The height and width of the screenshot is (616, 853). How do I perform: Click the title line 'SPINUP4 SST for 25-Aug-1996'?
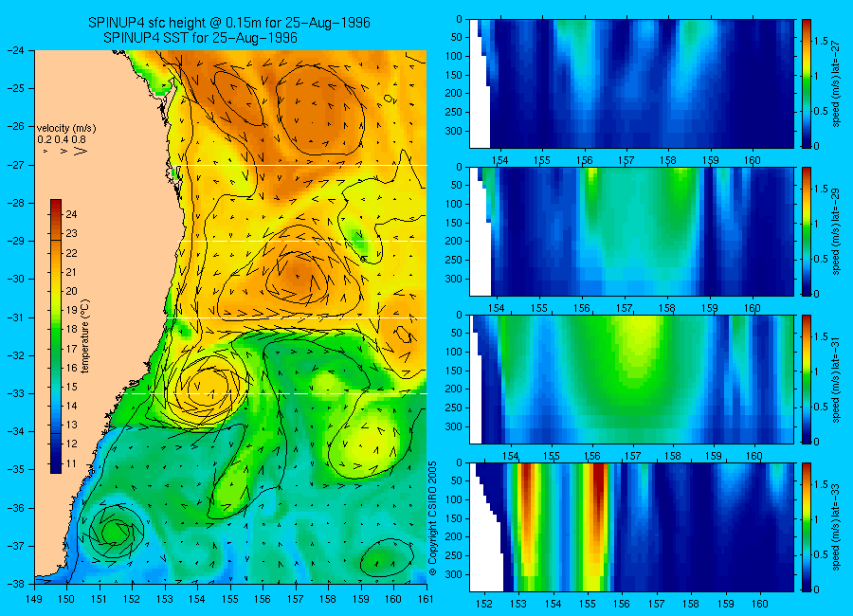[200, 38]
